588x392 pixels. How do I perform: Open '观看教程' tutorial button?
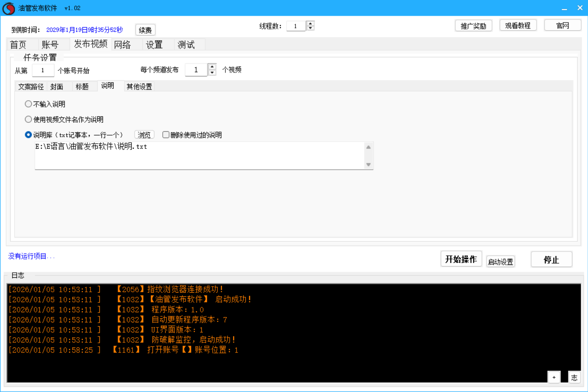pos(518,25)
